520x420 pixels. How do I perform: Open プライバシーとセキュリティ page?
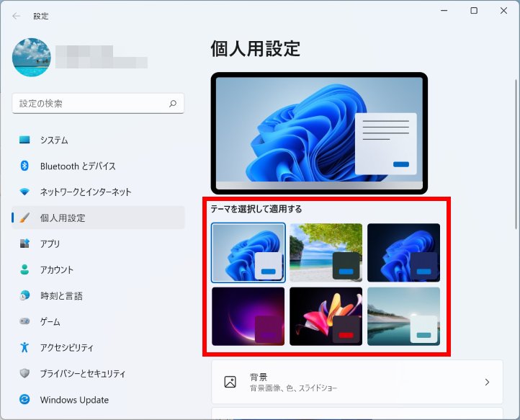click(98, 374)
